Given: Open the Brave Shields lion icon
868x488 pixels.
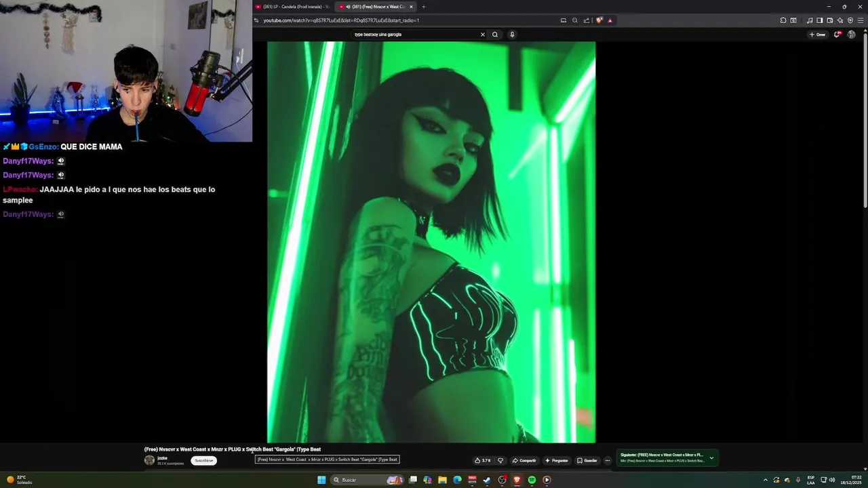Looking at the screenshot, I should click(x=599, y=20).
